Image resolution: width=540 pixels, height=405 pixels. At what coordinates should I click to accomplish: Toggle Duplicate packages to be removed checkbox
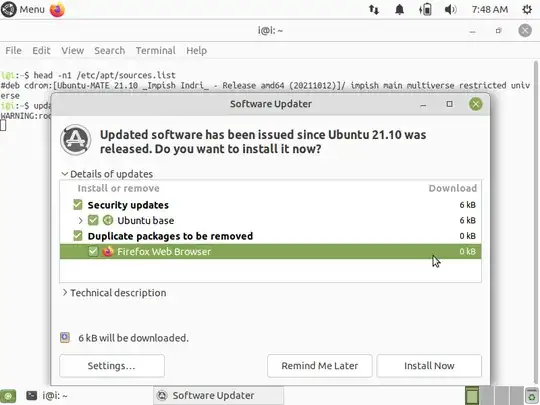[78, 236]
